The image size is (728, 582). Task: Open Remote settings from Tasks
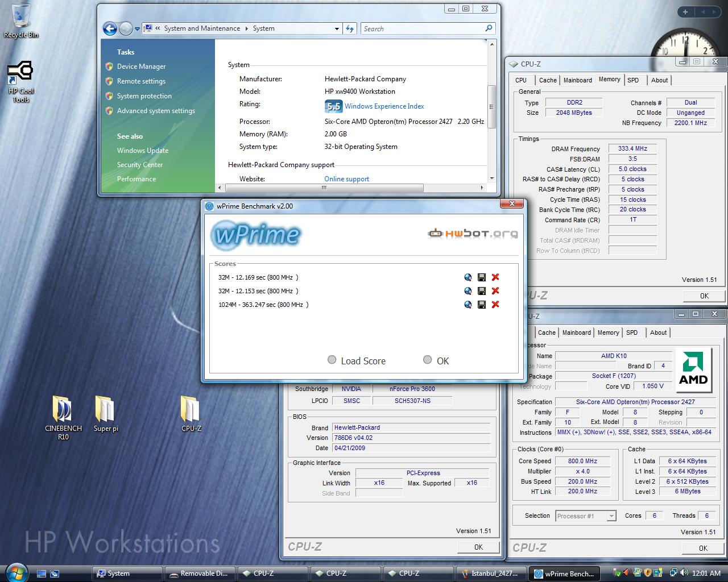coord(141,81)
